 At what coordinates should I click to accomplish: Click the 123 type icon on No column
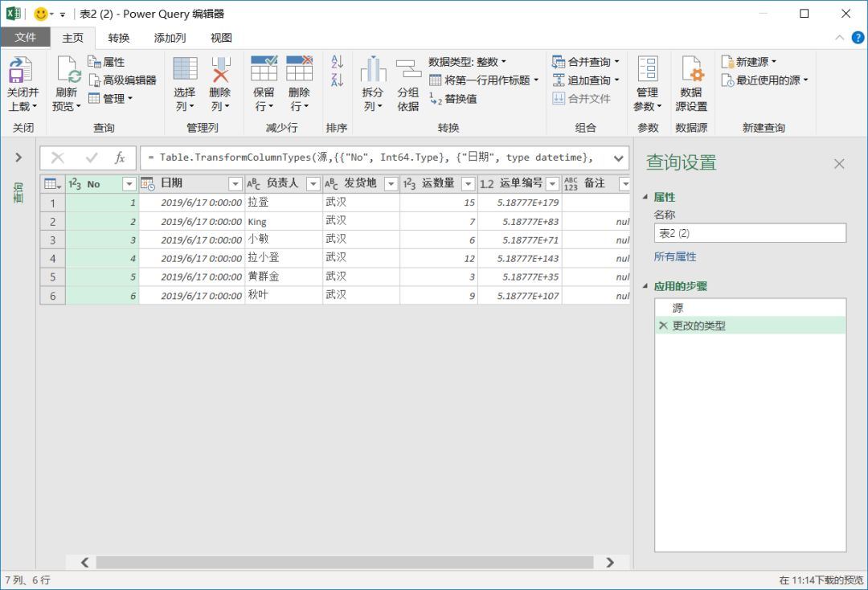(74, 184)
